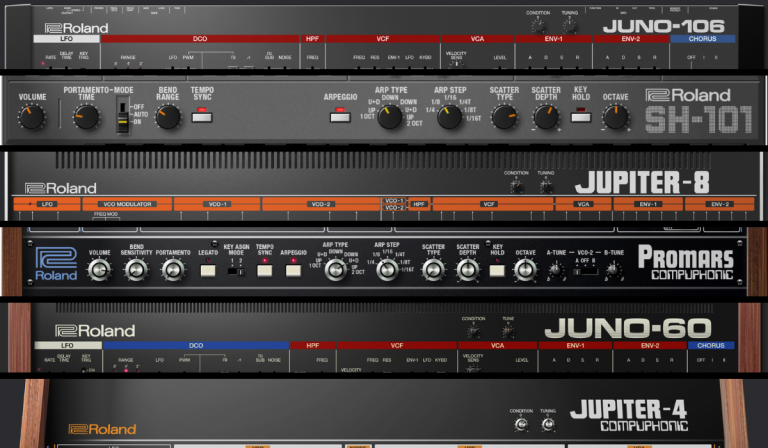Click the JUPITER-4 Compuphonic name logo
Screen dimensions: 768x448
click(x=629, y=415)
